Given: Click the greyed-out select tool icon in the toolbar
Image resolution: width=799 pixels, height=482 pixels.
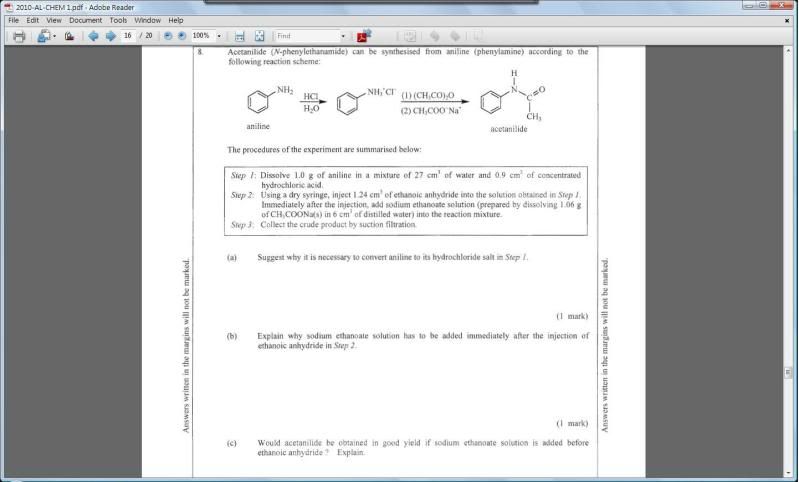Looking at the screenshot, I should 410,36.
